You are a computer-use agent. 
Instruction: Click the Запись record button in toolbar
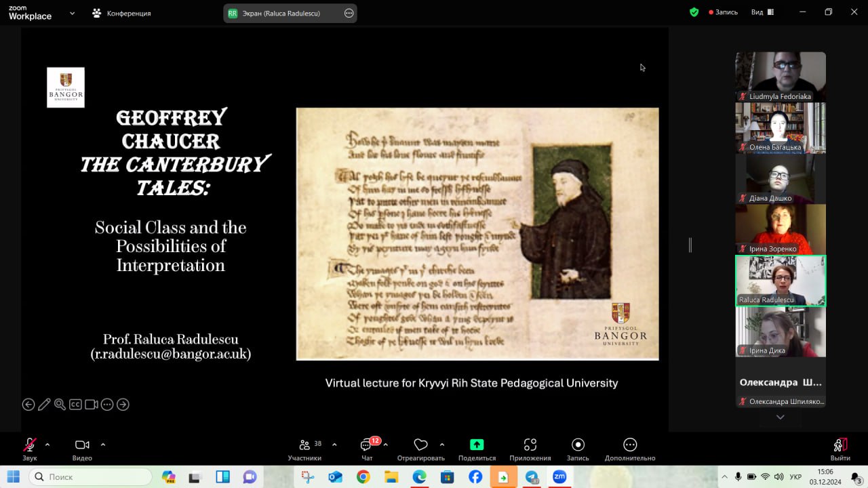pyautogui.click(x=578, y=449)
